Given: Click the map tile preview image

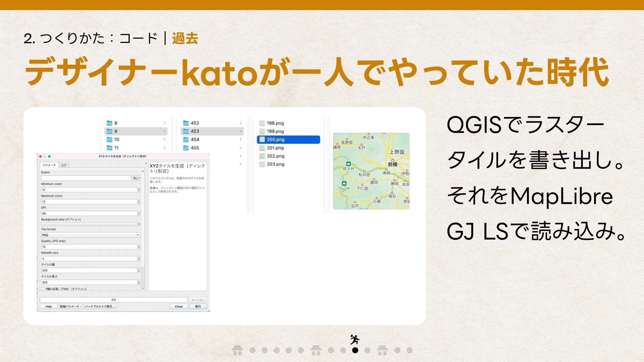Looking at the screenshot, I should [x=371, y=171].
